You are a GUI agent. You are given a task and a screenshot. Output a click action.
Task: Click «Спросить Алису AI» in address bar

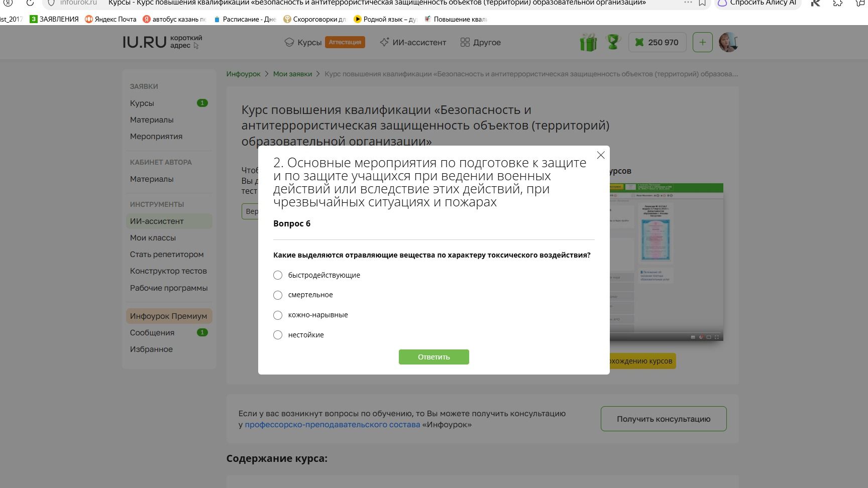pyautogui.click(x=757, y=3)
